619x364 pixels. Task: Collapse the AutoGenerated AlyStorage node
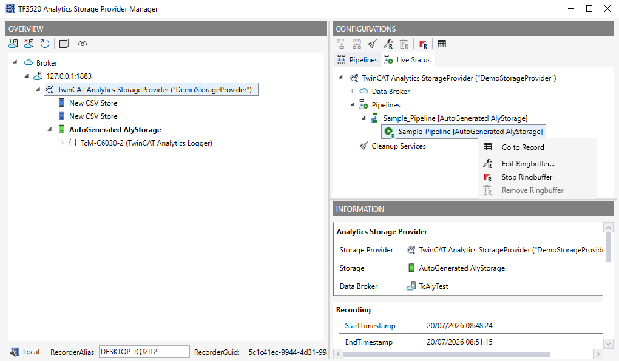(49, 129)
